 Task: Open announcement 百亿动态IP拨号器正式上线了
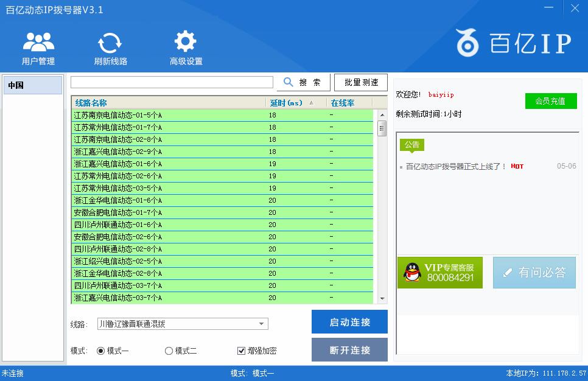(x=456, y=166)
